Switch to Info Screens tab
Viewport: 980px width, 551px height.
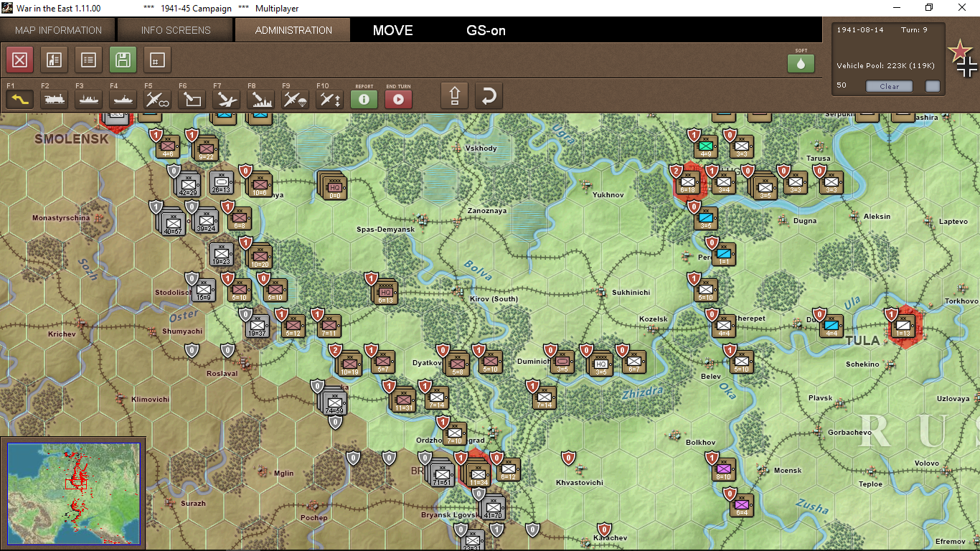click(176, 30)
